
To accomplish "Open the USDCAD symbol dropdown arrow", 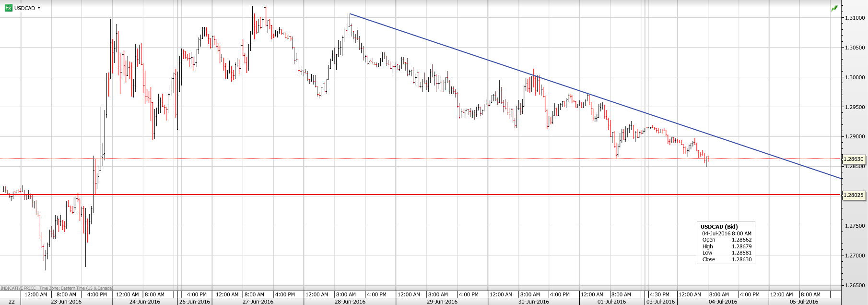I will [39, 8].
